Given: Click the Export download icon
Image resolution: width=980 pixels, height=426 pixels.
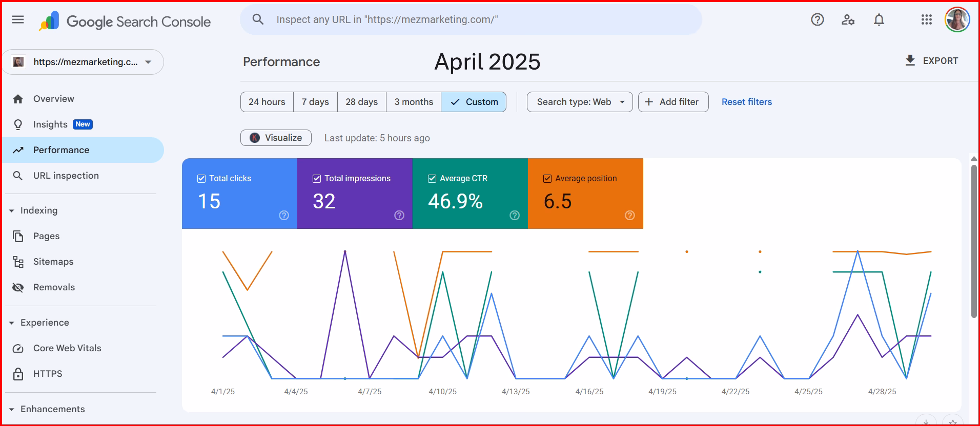Looking at the screenshot, I should (910, 60).
